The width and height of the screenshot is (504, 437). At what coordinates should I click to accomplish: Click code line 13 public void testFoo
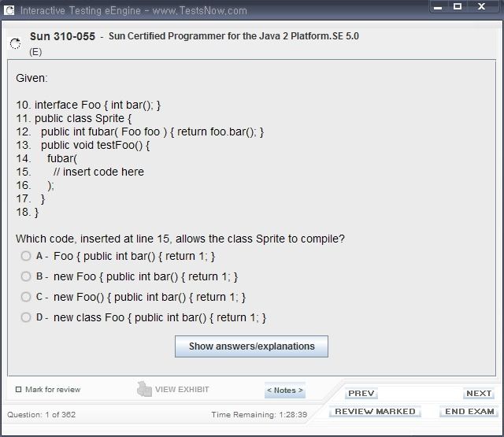83,145
